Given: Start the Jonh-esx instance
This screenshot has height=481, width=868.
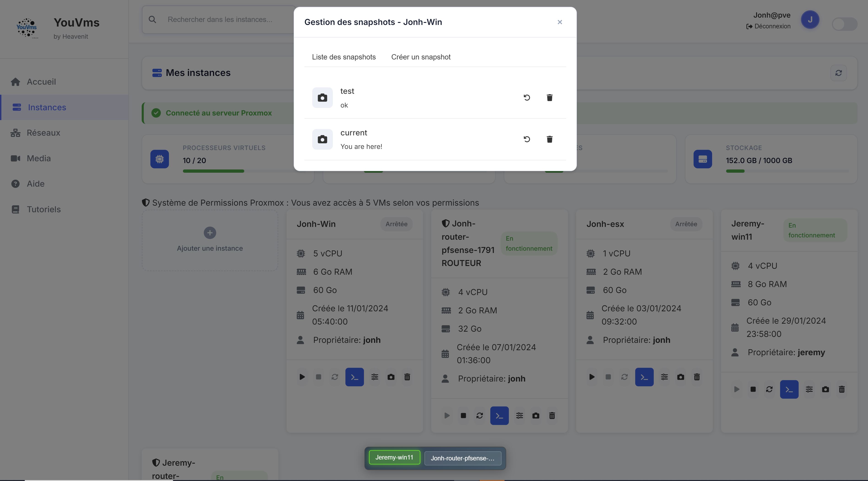Looking at the screenshot, I should point(592,377).
